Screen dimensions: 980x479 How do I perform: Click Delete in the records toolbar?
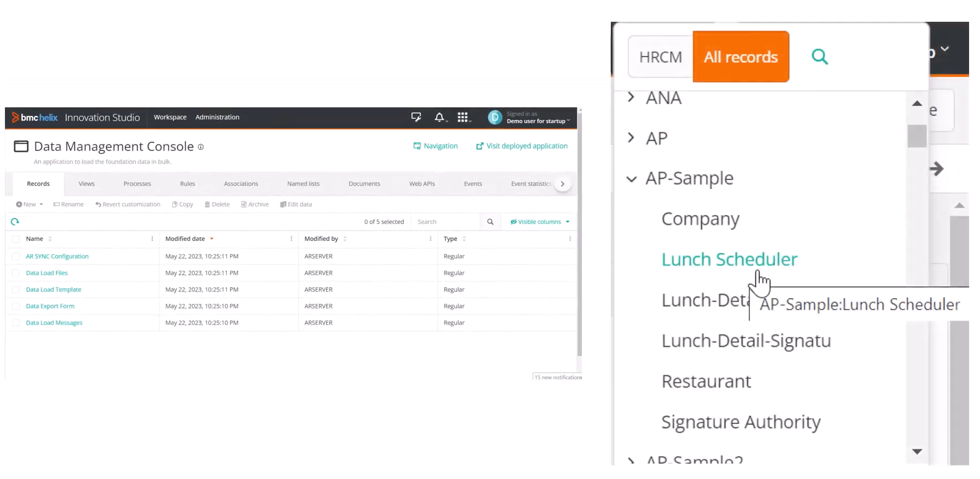217,204
